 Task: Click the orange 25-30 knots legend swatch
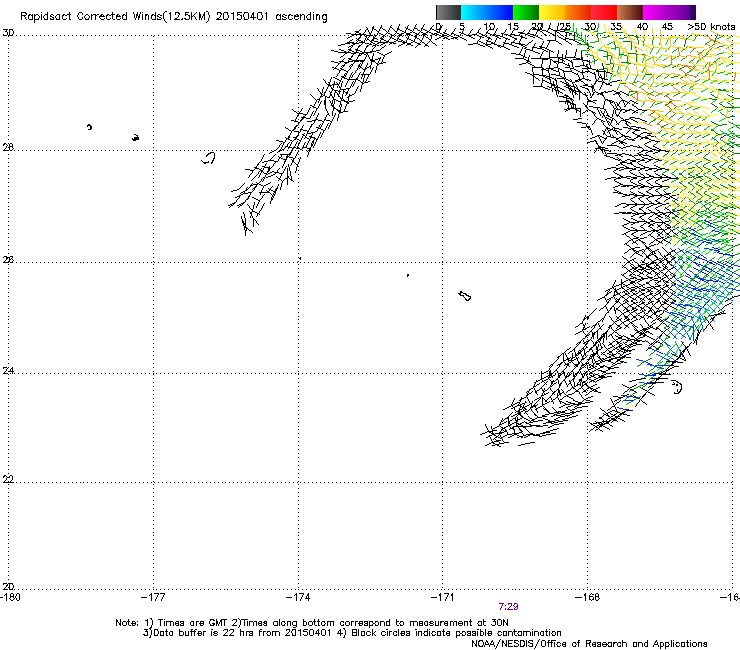coord(578,12)
